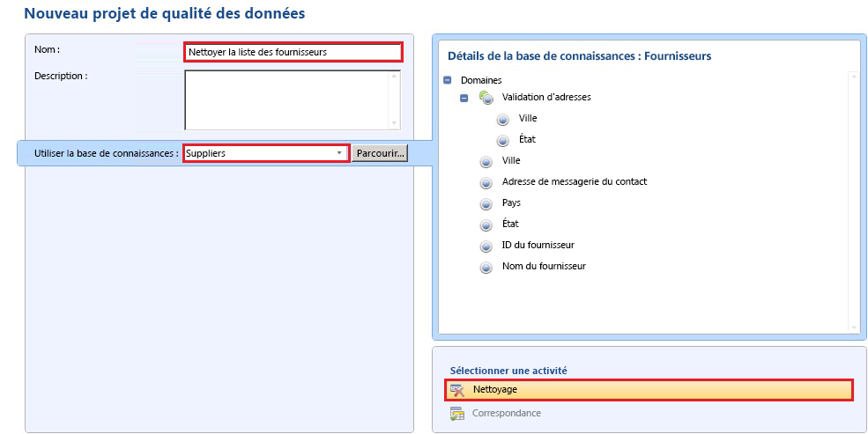Image resolution: width=868 pixels, height=434 pixels.
Task: Select the Adresse de messagerie du contact domain
Action: pyautogui.click(x=574, y=181)
